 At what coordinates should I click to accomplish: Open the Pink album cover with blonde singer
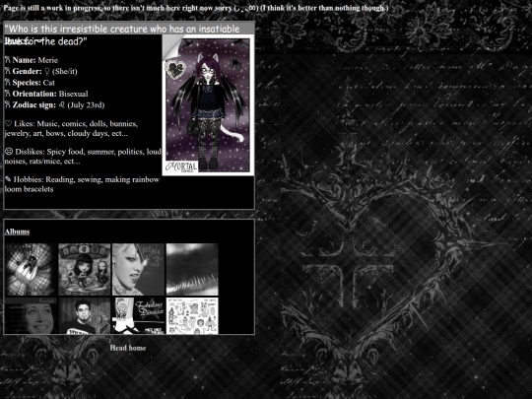click(x=139, y=269)
